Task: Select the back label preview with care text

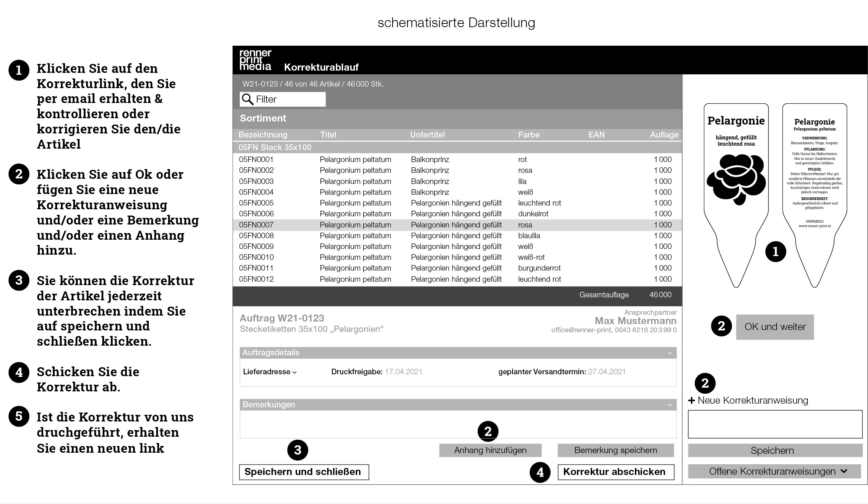Action: click(814, 196)
